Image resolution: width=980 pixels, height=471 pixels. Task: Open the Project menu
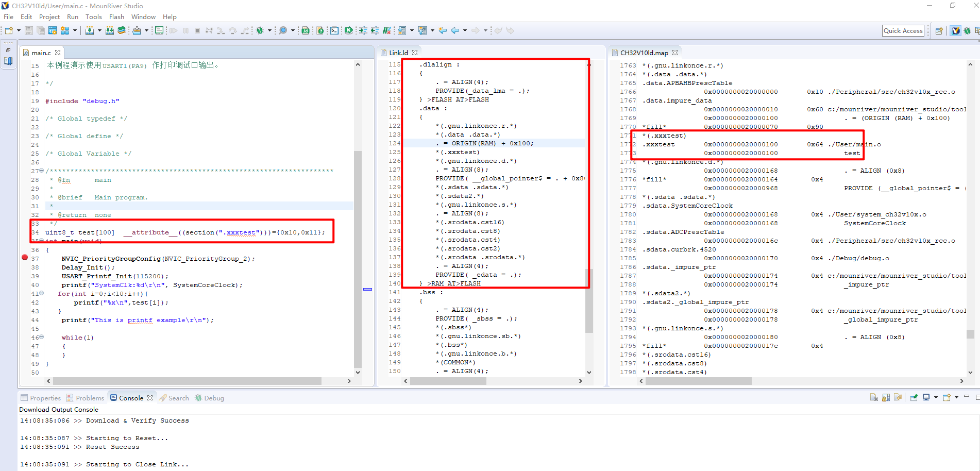pos(49,16)
